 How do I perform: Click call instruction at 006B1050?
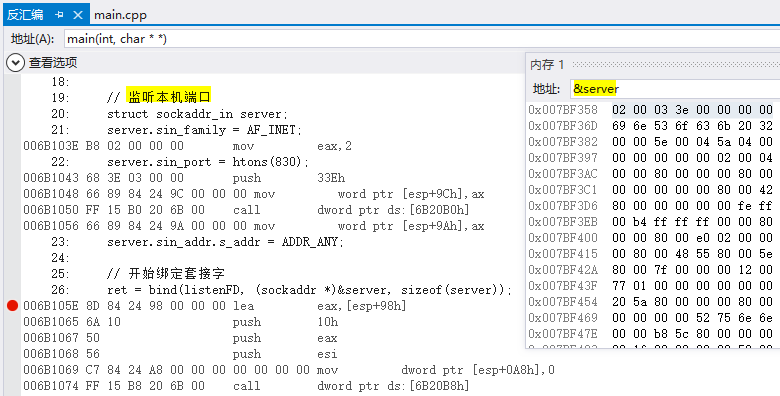pyautogui.click(x=246, y=209)
